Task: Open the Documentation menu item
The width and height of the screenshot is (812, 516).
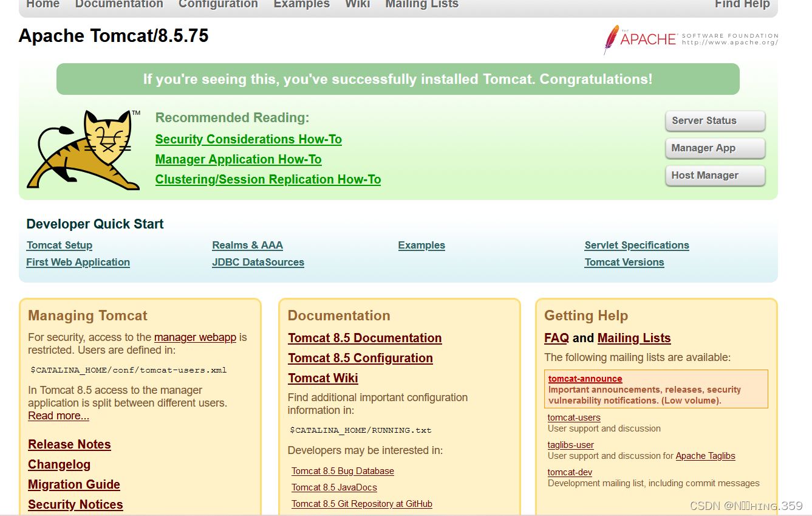Action: [119, 5]
